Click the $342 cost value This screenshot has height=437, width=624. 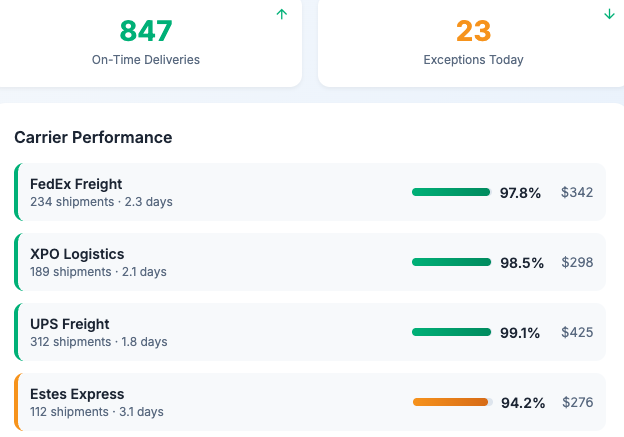click(x=577, y=192)
